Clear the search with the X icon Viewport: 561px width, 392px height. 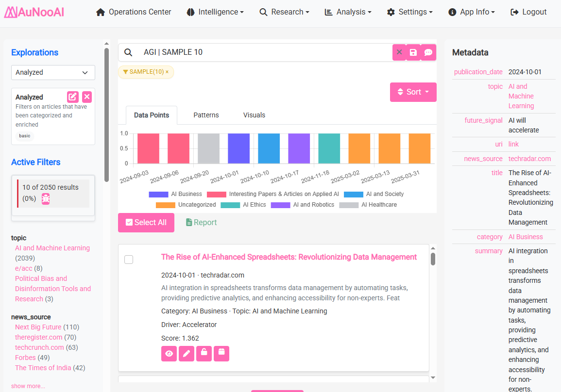click(x=399, y=52)
